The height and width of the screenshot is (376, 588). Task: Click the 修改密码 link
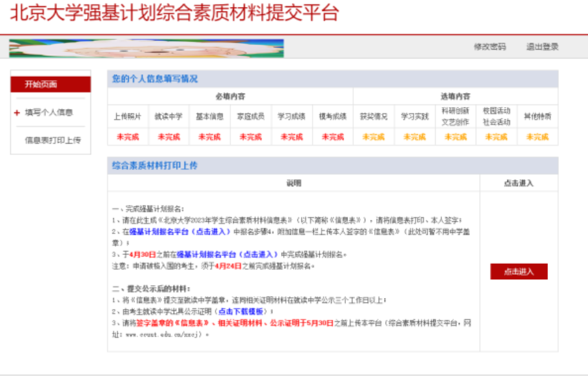(490, 47)
